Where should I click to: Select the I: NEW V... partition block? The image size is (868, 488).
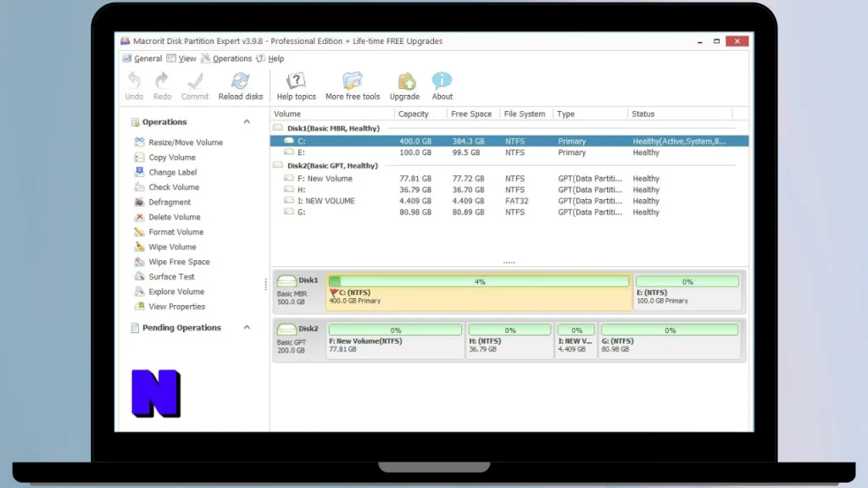click(576, 340)
